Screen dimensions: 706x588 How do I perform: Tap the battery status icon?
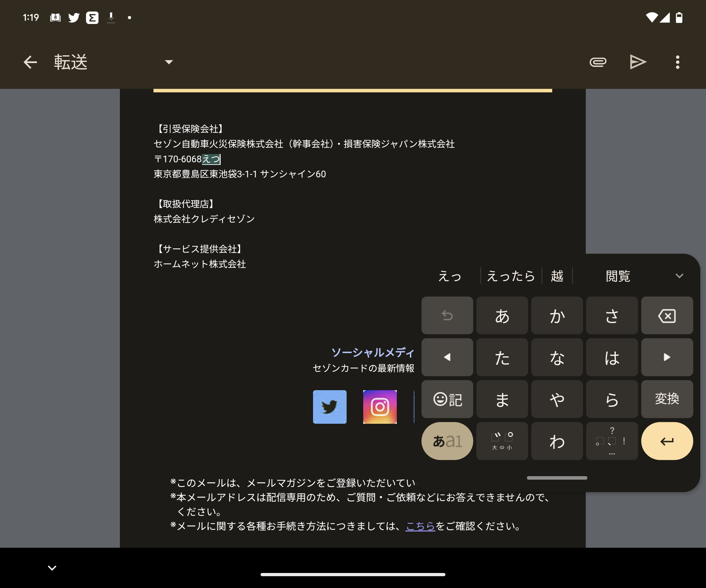point(679,18)
